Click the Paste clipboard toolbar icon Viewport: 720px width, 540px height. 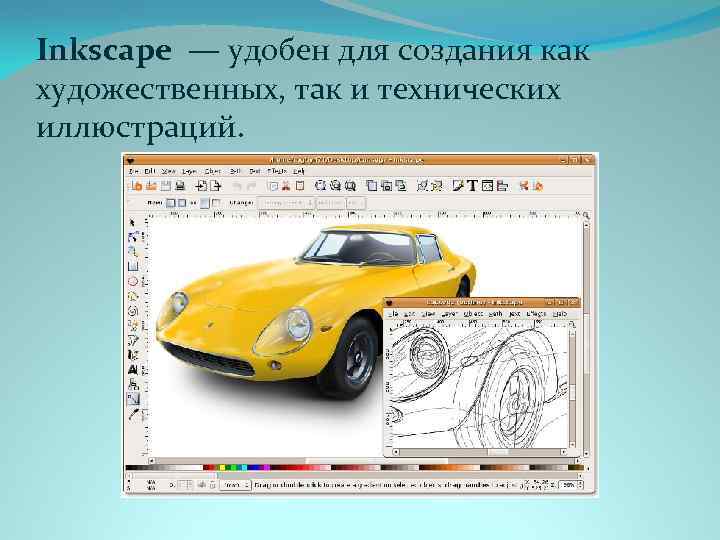300,186
